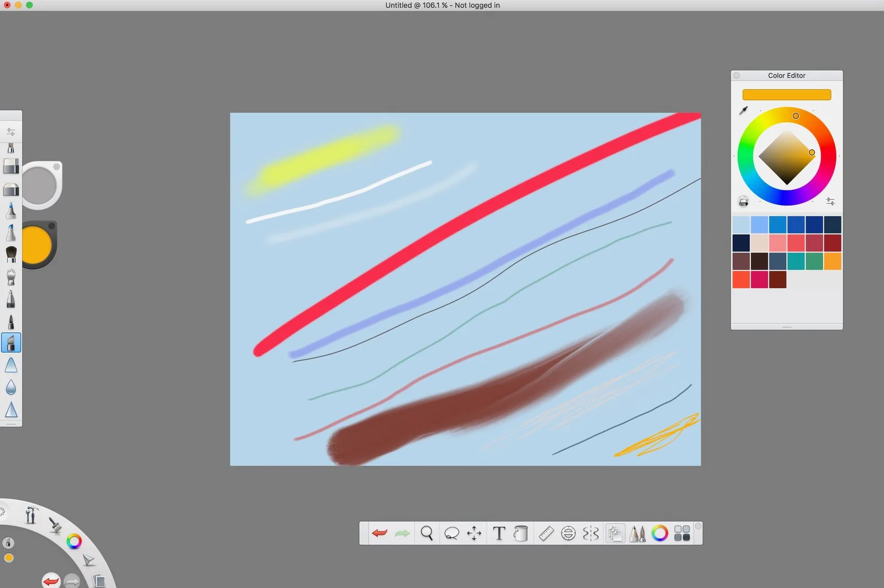Open tools hammer-wrench icon in lagoon

31,515
